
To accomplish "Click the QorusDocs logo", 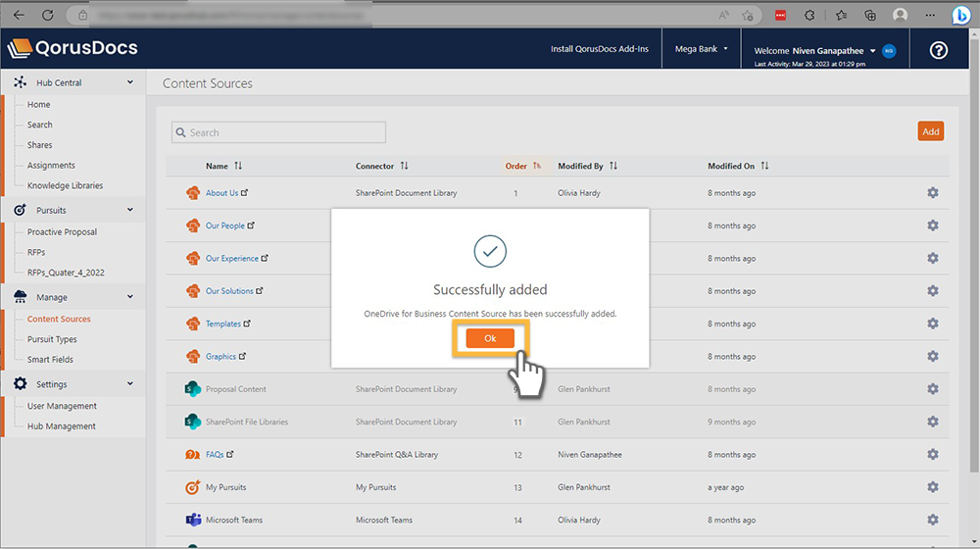I will 73,48.
